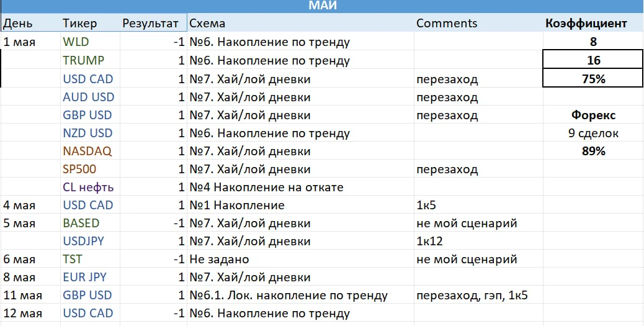This screenshot has height=326, width=644.
Task: Select the TST ticker cell
Action: pyautogui.click(x=90, y=259)
